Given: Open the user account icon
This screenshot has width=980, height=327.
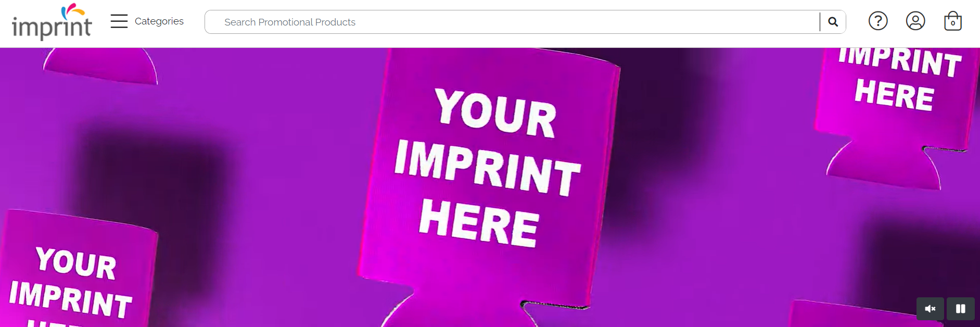Looking at the screenshot, I should click(915, 21).
